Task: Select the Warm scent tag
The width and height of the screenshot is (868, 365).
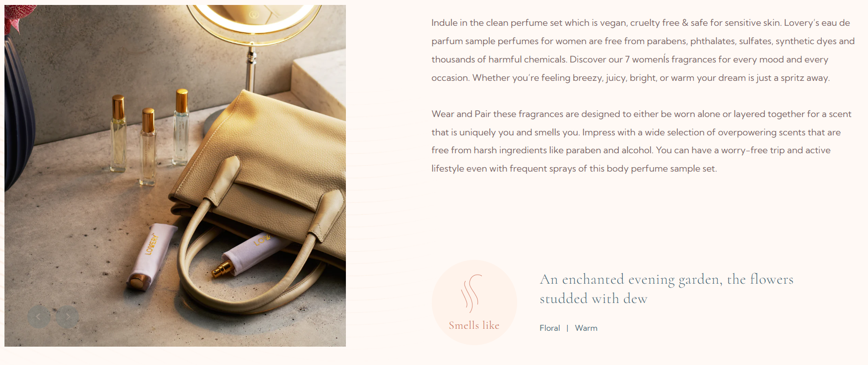Action: click(x=586, y=328)
